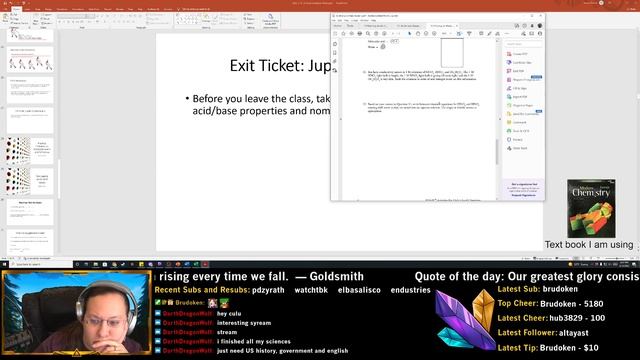
Task: Open Fill & Sign tool in Acrobat
Action: (x=517, y=88)
